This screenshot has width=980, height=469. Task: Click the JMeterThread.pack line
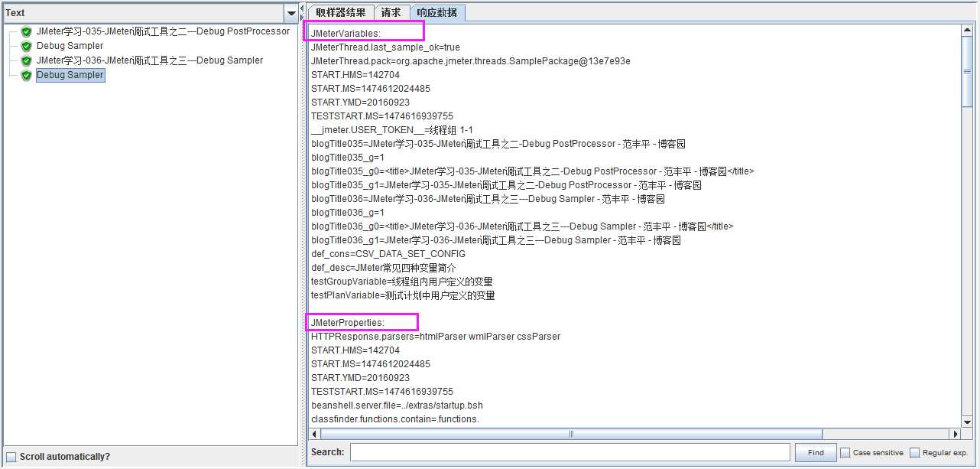point(471,61)
